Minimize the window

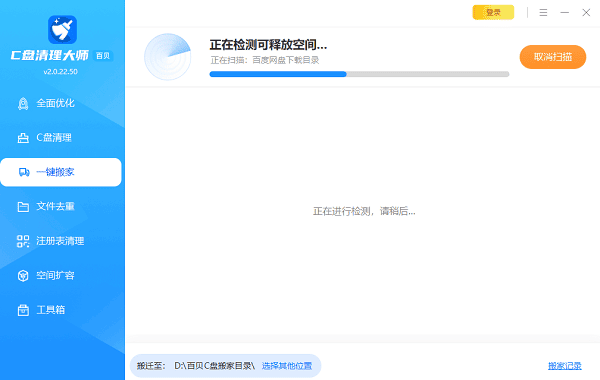[565, 13]
